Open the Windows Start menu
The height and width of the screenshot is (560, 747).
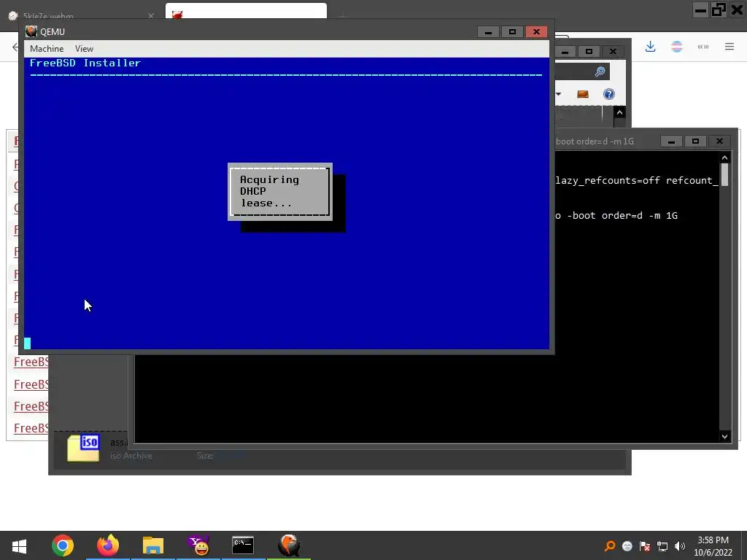coord(19,545)
